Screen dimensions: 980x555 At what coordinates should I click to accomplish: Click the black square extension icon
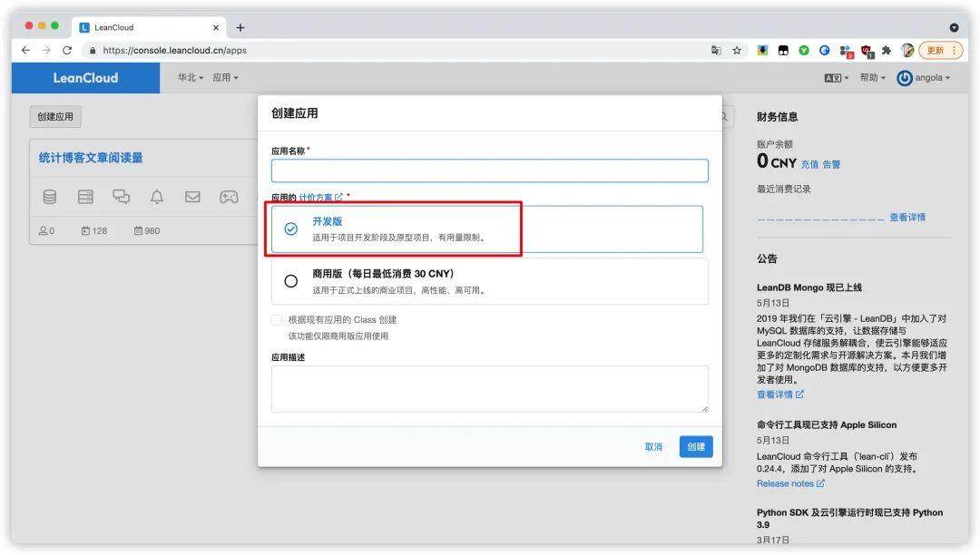[783, 51]
